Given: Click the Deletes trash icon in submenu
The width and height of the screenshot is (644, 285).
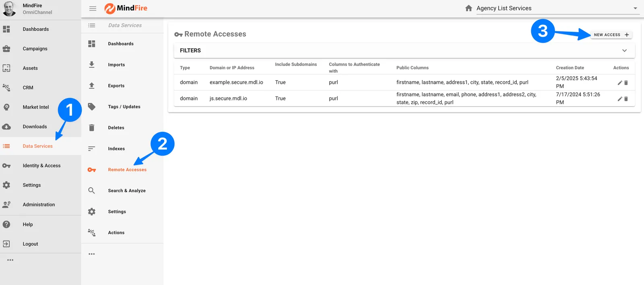Looking at the screenshot, I should 92,128.
